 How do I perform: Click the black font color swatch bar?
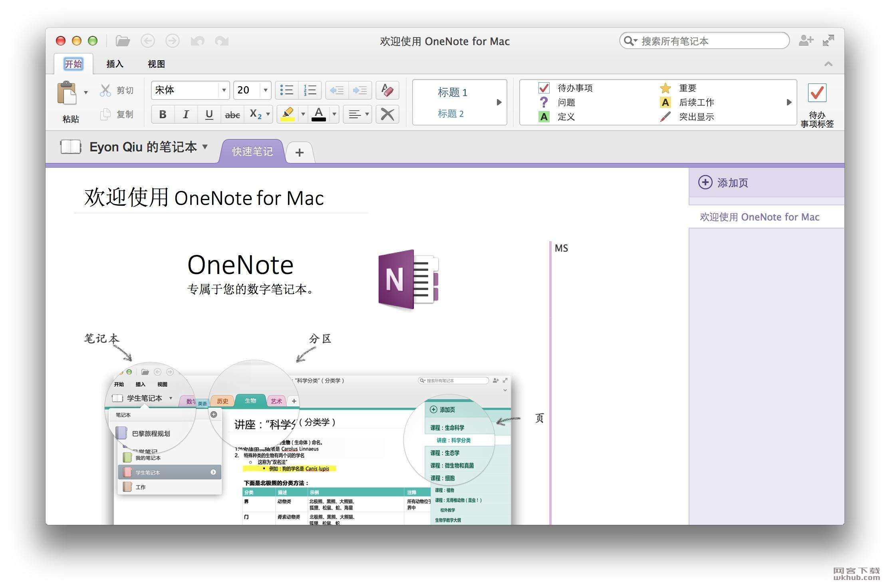pos(319,119)
